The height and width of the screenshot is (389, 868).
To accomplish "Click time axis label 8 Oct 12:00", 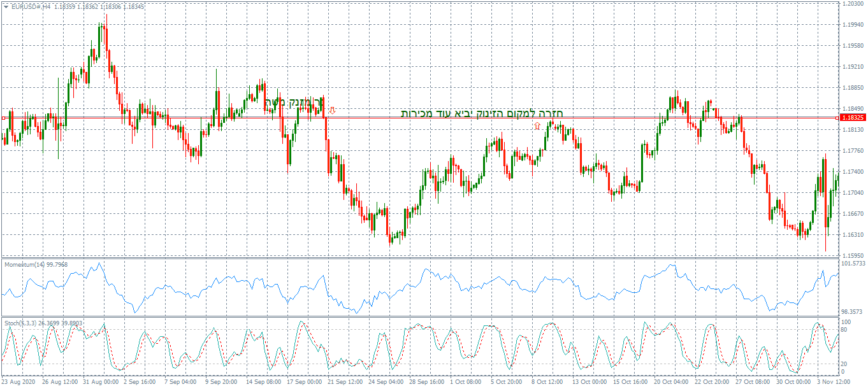I will click(549, 383).
